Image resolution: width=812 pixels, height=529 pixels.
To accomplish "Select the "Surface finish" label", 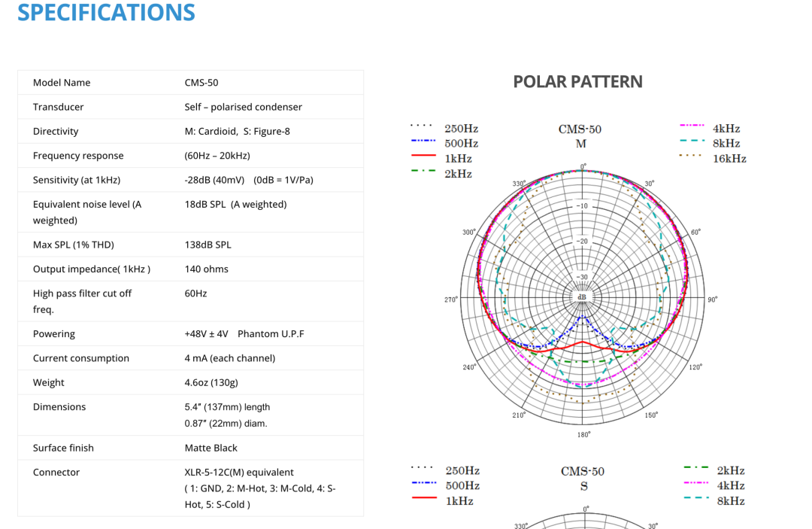I will pyautogui.click(x=63, y=448).
